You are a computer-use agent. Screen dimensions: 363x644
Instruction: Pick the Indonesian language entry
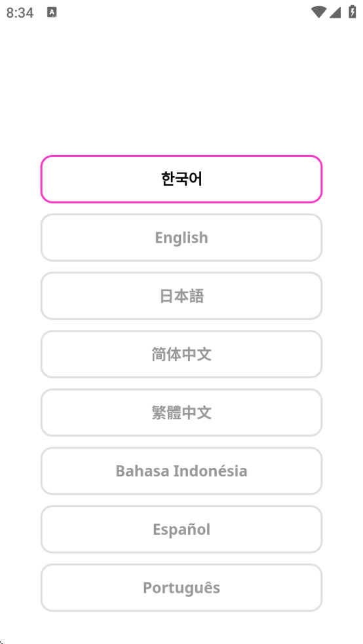181,471
